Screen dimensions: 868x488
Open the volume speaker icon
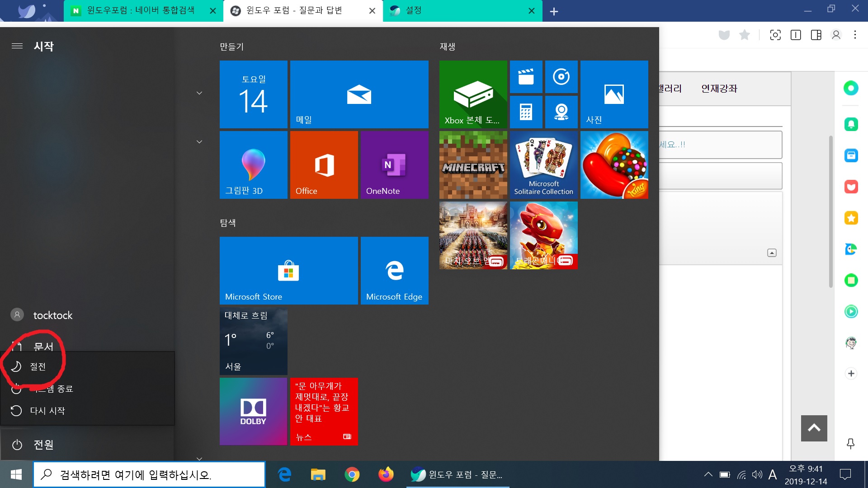[x=757, y=474]
